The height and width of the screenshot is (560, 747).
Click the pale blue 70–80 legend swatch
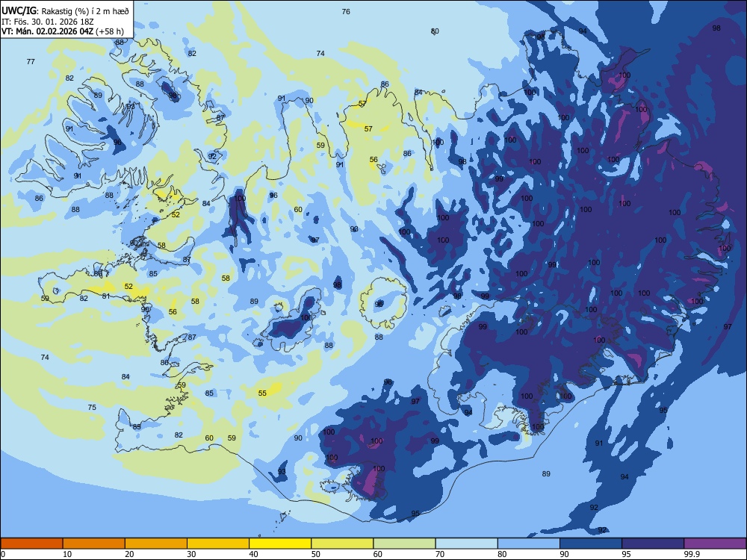pos(466,544)
